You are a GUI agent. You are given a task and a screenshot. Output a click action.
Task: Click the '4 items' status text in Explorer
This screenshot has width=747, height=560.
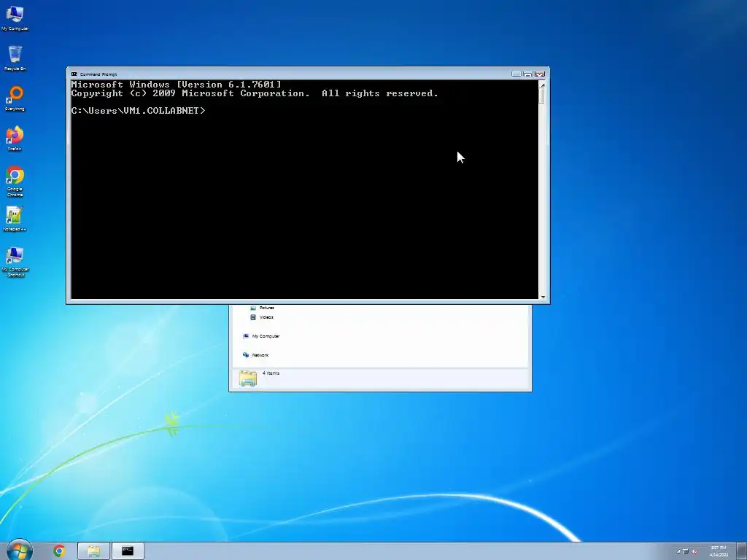[x=271, y=373]
